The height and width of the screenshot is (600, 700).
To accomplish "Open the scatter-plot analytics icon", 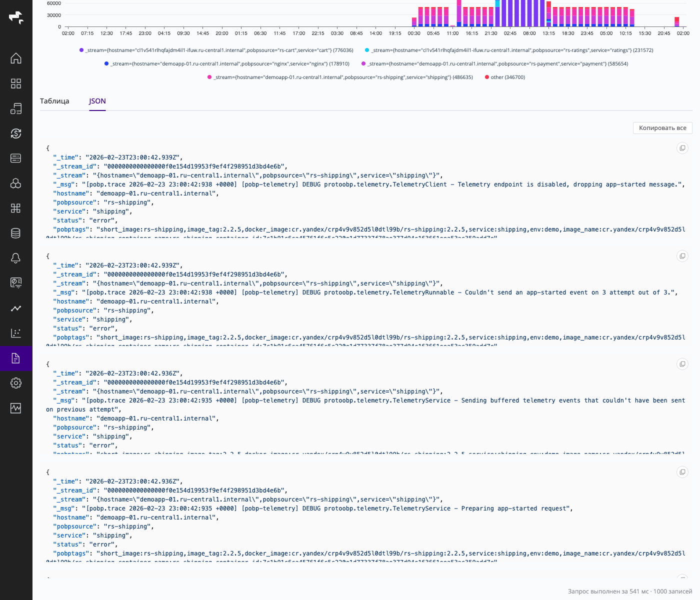I will pos(16,333).
